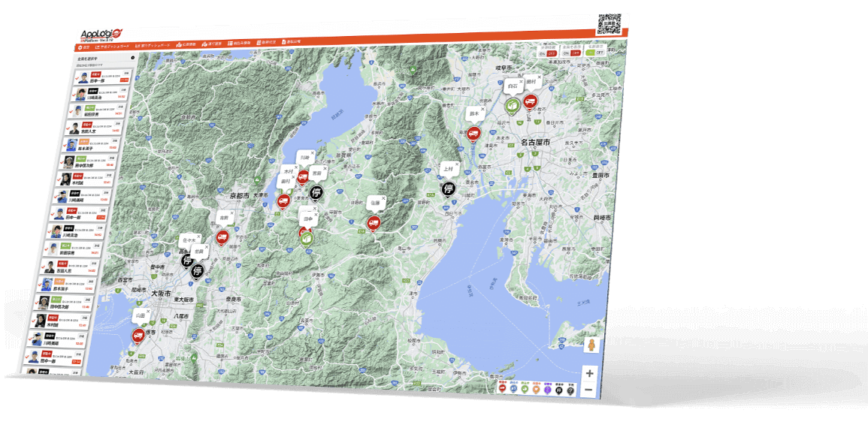Select the red truck marker labeled 山田
Viewport: 868px width, 428px height.
point(138,336)
